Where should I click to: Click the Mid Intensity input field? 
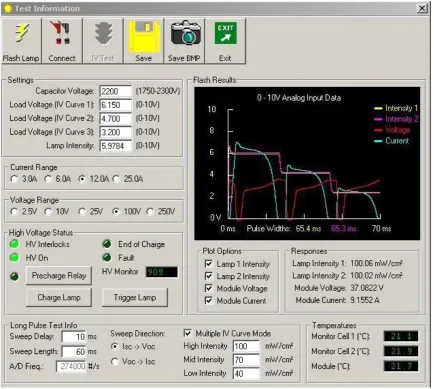tap(246, 360)
